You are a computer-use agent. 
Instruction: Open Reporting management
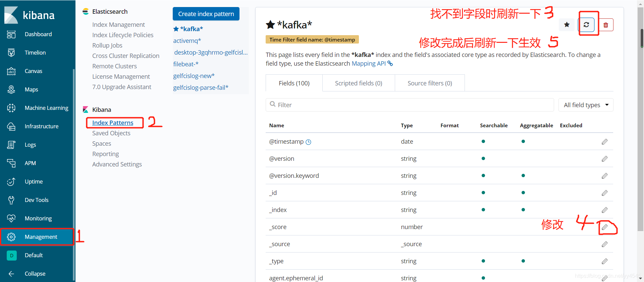point(106,154)
